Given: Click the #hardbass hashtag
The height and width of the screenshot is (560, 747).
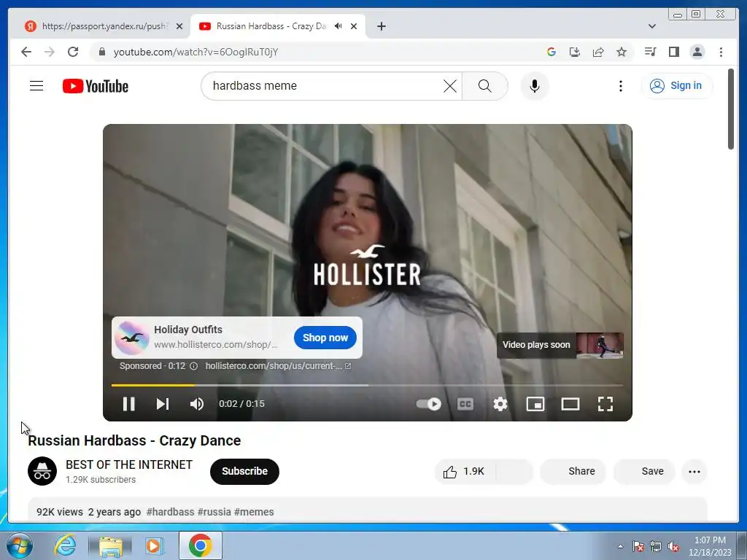Looking at the screenshot, I should [x=171, y=512].
